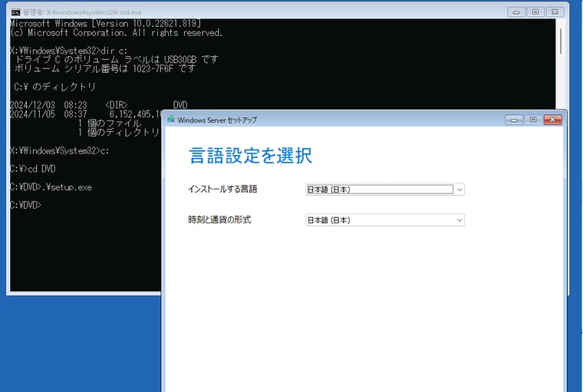Click the Microsoft Windows version line
583x392 pixels.
click(106, 24)
